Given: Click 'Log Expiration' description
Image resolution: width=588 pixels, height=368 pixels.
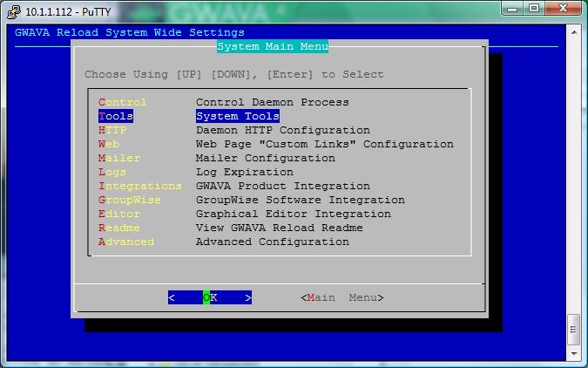Looking at the screenshot, I should 245,172.
